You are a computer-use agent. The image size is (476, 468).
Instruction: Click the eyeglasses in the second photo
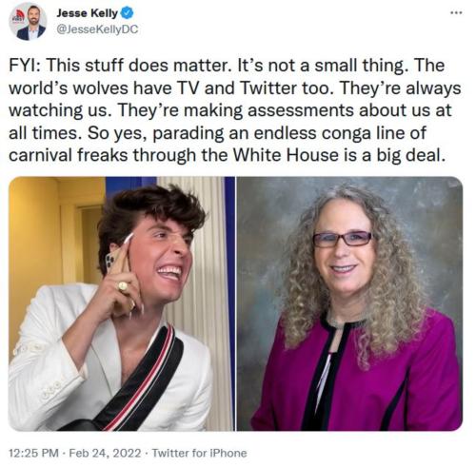pos(343,239)
